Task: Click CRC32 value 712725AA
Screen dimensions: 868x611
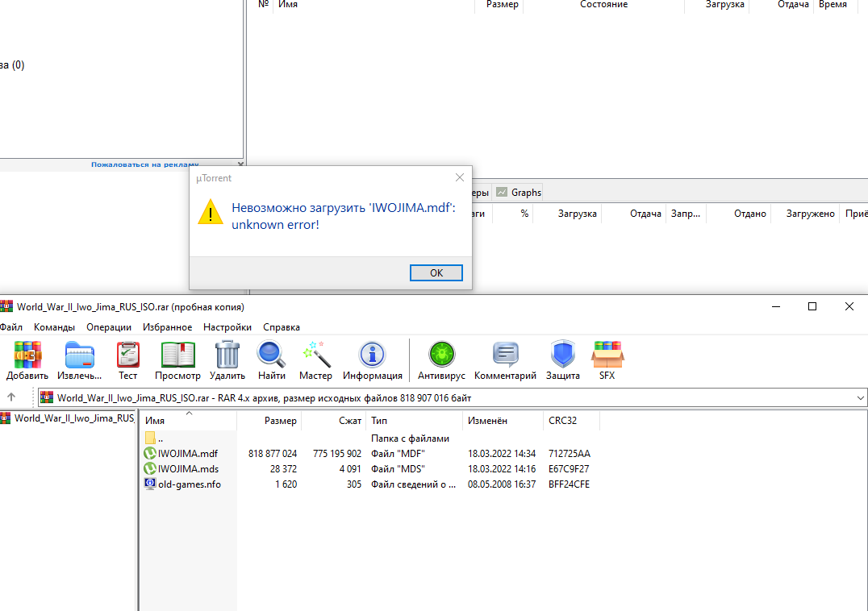Action: click(569, 453)
